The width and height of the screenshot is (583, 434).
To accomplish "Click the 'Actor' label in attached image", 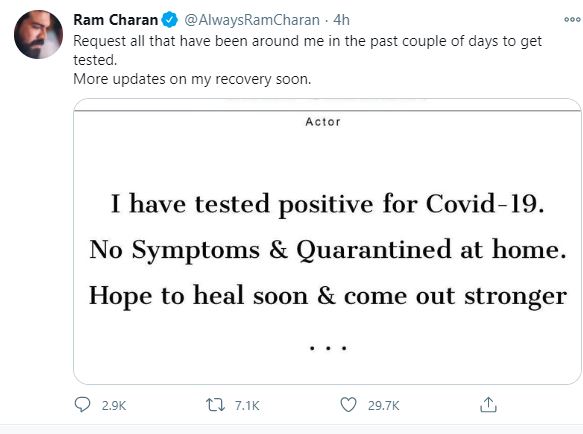I will [323, 122].
